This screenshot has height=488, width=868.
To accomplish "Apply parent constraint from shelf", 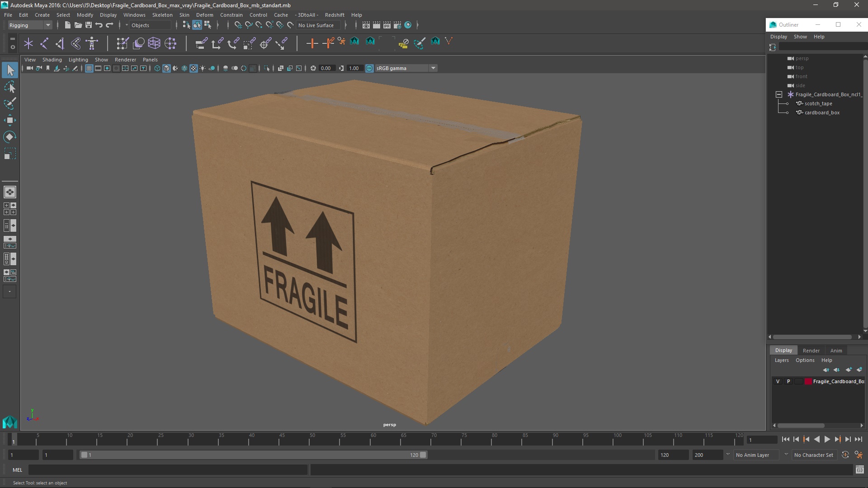I will click(x=201, y=43).
